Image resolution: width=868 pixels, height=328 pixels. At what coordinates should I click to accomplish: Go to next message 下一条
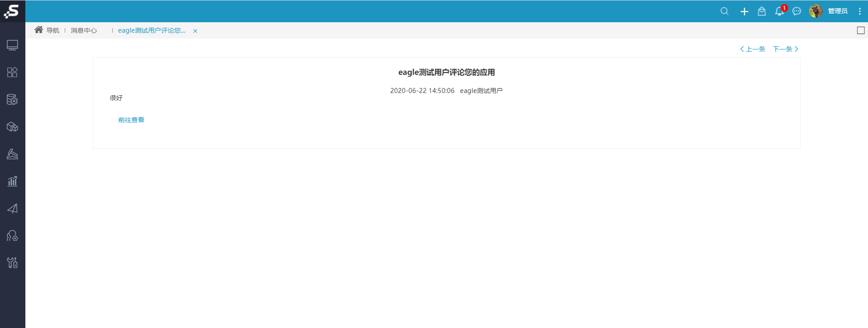coord(786,49)
